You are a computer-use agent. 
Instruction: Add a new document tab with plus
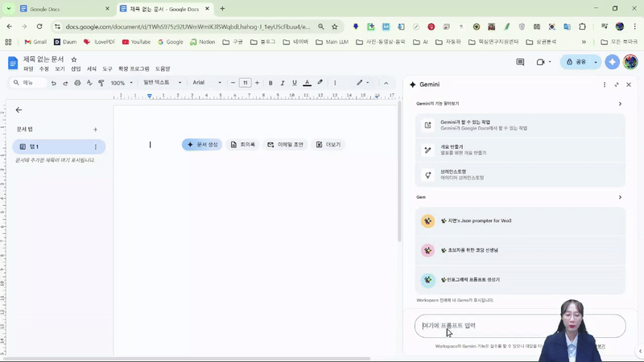95,130
